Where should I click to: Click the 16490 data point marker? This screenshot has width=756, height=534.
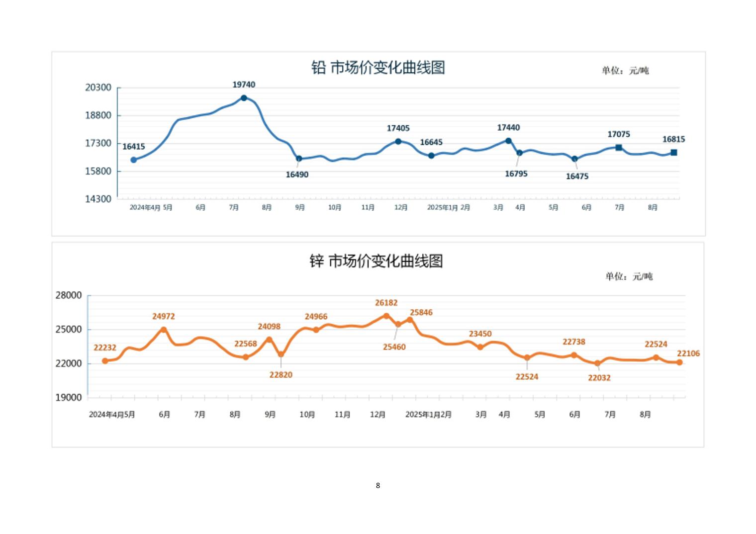tap(299, 159)
